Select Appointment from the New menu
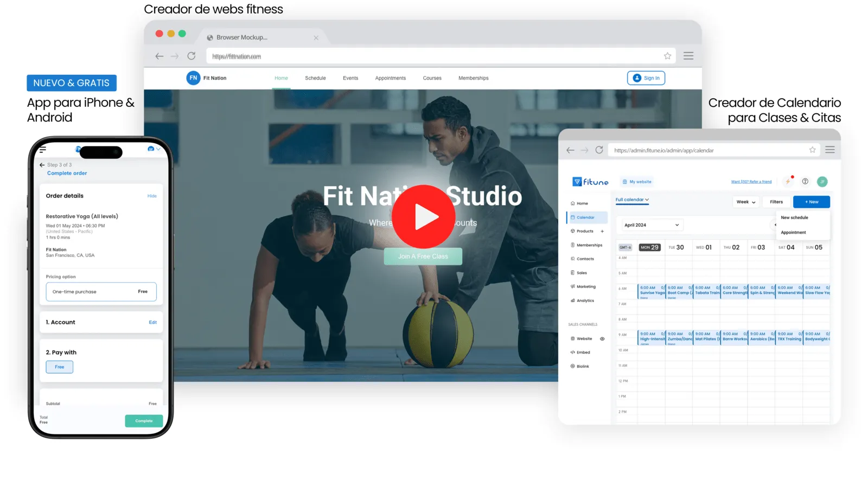Viewport: 868px width, 493px height. point(793,232)
